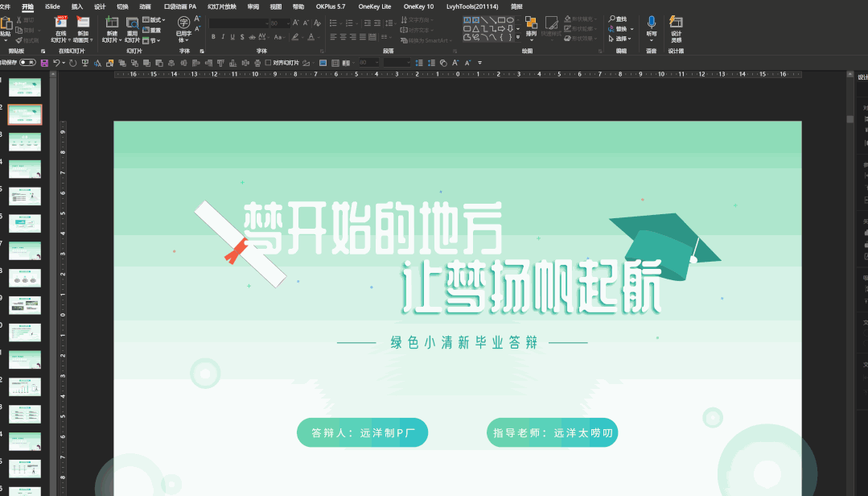Open Design Ideas (设计灵感)
The height and width of the screenshot is (496, 868).
[x=676, y=29]
